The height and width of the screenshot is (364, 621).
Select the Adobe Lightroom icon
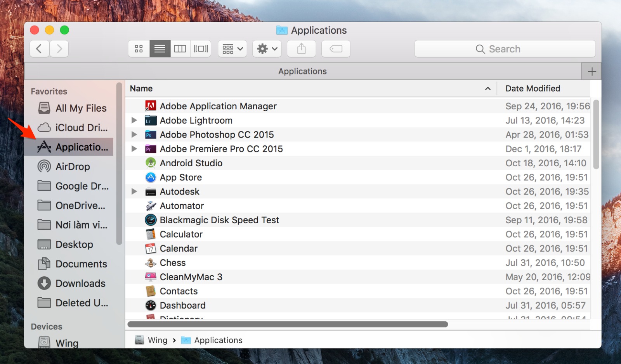point(151,121)
